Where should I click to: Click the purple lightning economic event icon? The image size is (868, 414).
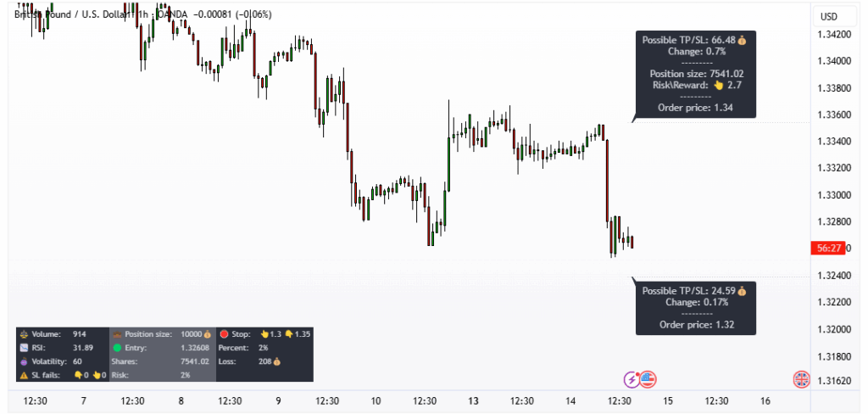coord(632,379)
